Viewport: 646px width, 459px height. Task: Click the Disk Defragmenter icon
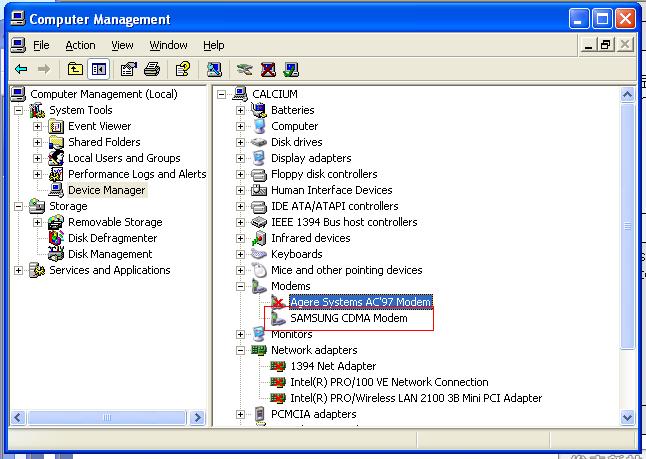click(56, 238)
